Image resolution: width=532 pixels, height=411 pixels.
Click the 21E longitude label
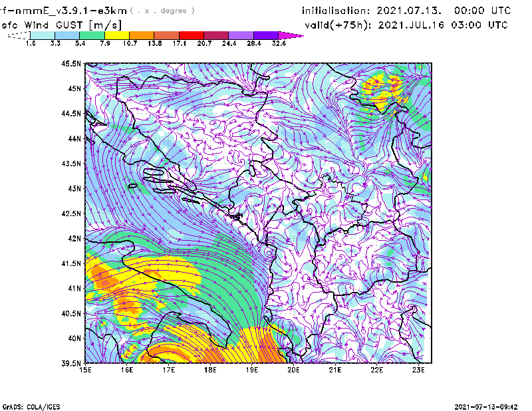[x=335, y=370]
